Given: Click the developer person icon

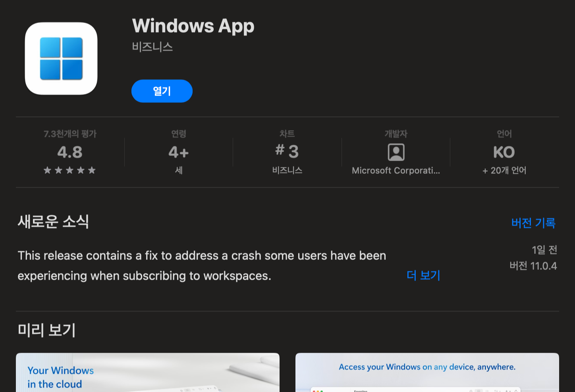Looking at the screenshot, I should click(x=396, y=152).
